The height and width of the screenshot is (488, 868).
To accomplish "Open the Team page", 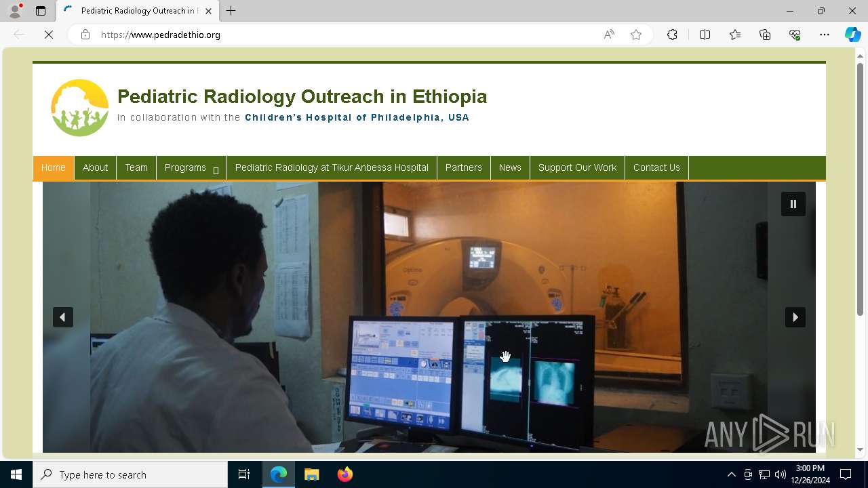I will (x=136, y=167).
